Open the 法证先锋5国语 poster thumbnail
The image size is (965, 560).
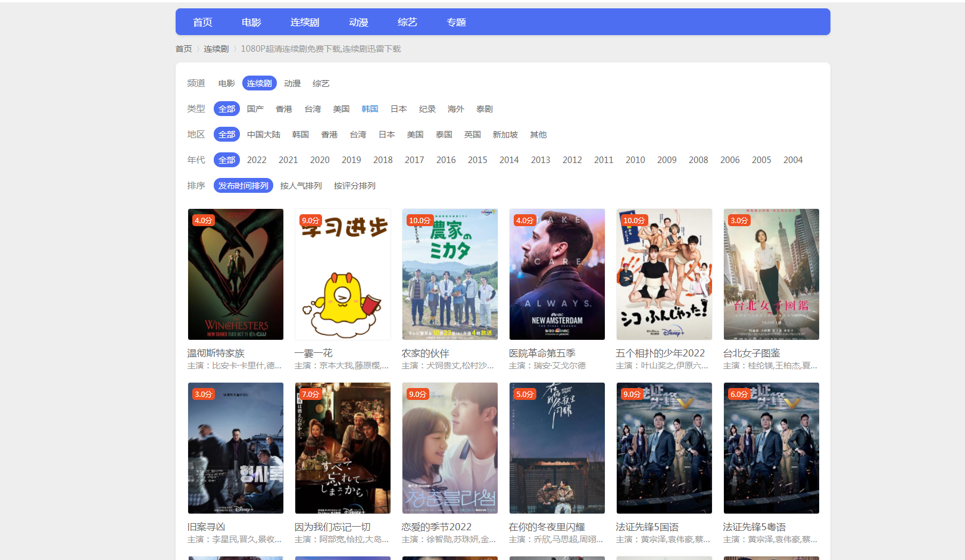[x=664, y=448]
